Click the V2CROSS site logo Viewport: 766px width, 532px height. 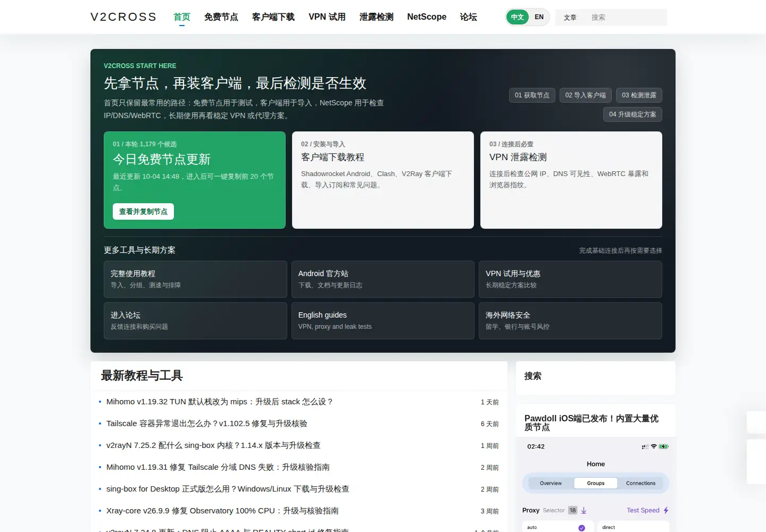123,17
